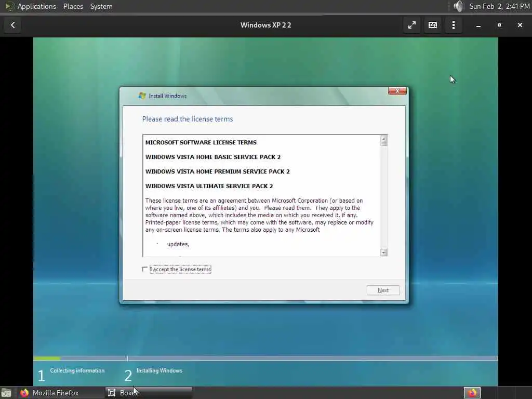Viewport: 532px width, 399px height.
Task: Click the 'updates,' bullet text
Action: (178, 244)
